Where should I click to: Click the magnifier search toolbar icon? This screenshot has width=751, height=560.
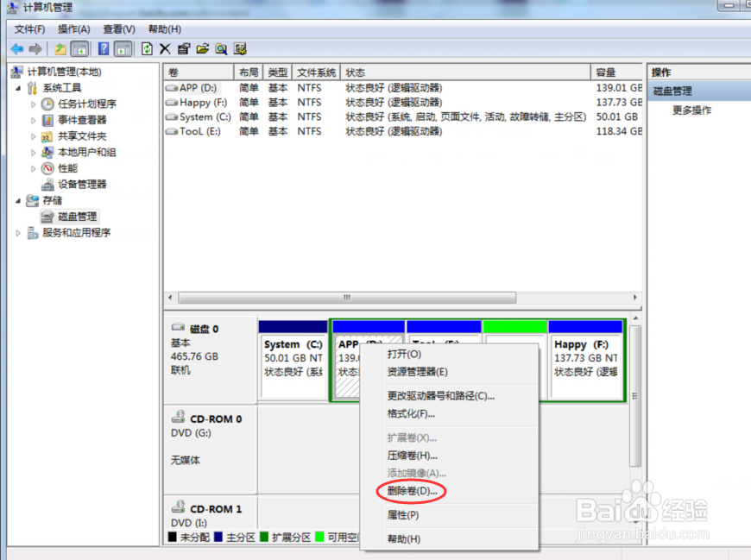coord(222,48)
